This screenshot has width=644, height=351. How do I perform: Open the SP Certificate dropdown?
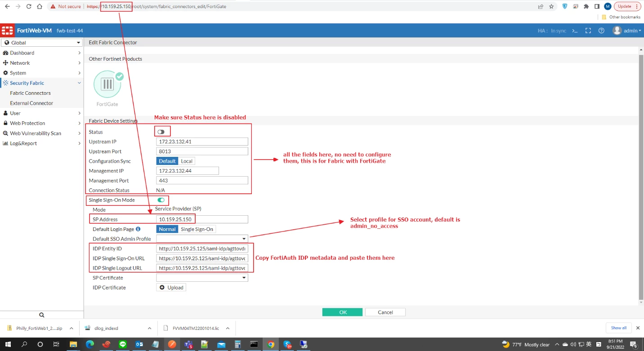[202, 278]
